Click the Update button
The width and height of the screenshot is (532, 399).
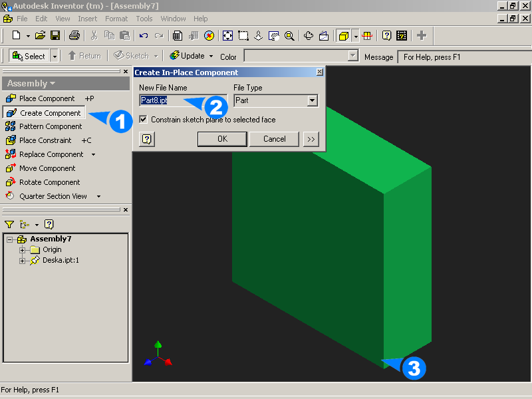coord(187,56)
